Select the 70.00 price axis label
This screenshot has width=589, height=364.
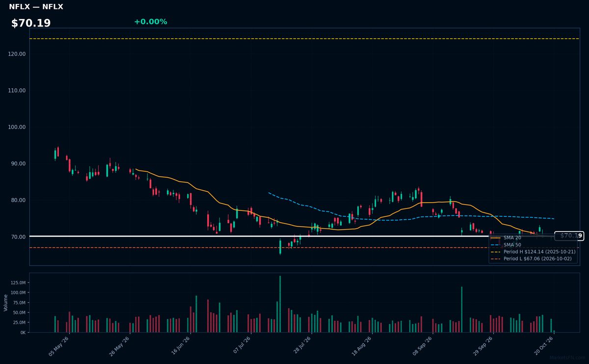coord(18,237)
